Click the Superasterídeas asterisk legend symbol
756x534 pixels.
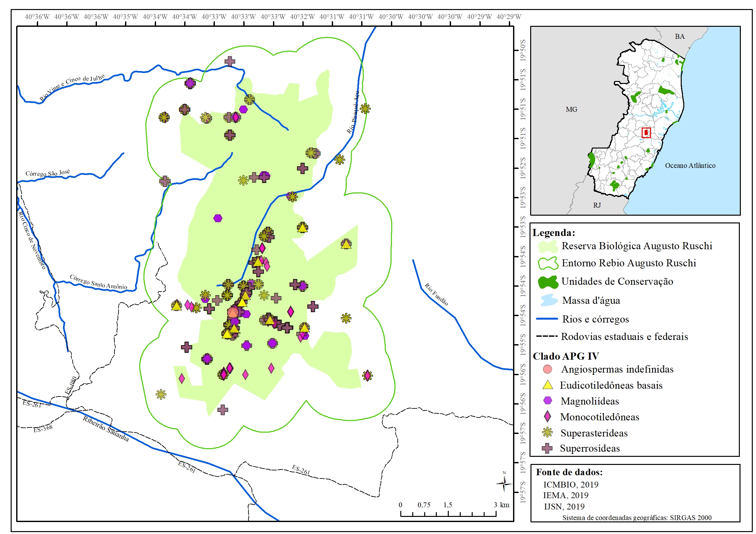tap(547, 432)
